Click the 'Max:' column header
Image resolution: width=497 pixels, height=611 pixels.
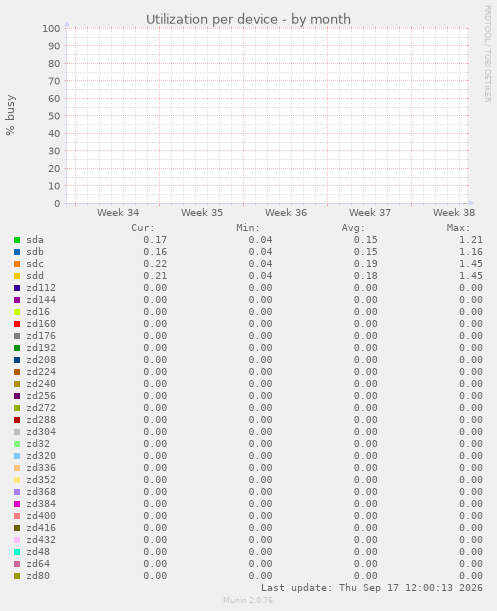(459, 228)
